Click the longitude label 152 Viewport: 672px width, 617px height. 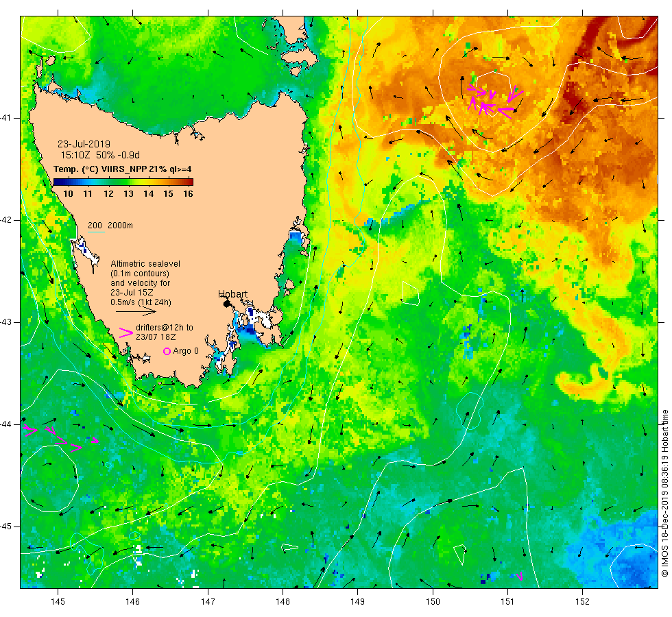pyautogui.click(x=582, y=602)
